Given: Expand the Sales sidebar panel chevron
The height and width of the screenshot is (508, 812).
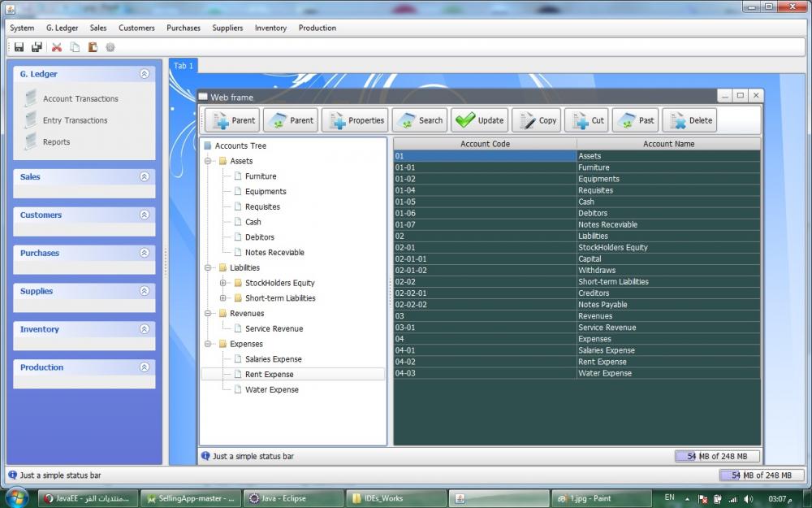Looking at the screenshot, I should coord(145,176).
